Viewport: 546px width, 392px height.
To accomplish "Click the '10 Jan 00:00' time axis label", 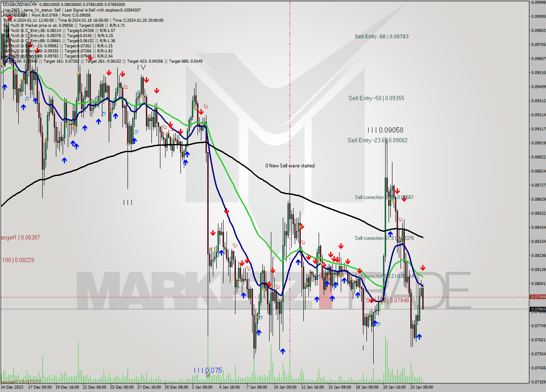I will pos(285,387).
